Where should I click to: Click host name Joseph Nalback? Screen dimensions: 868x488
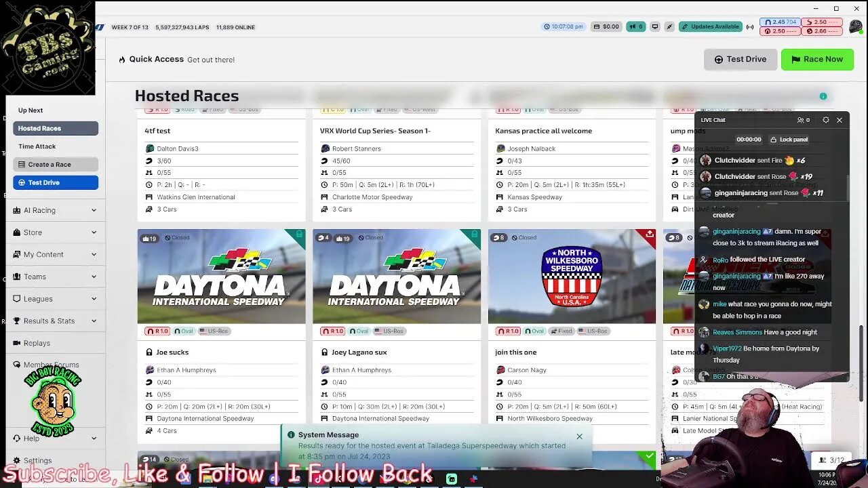pos(532,148)
